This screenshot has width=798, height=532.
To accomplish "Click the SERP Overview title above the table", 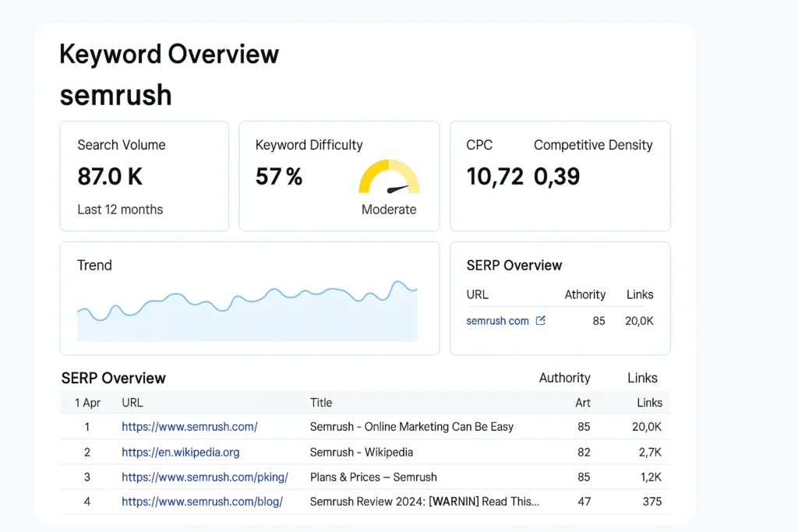I will tap(114, 378).
